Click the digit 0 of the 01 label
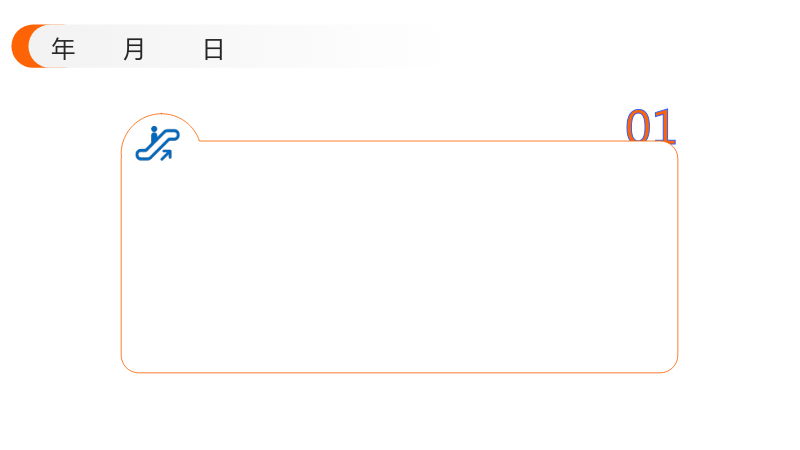 tap(638, 126)
